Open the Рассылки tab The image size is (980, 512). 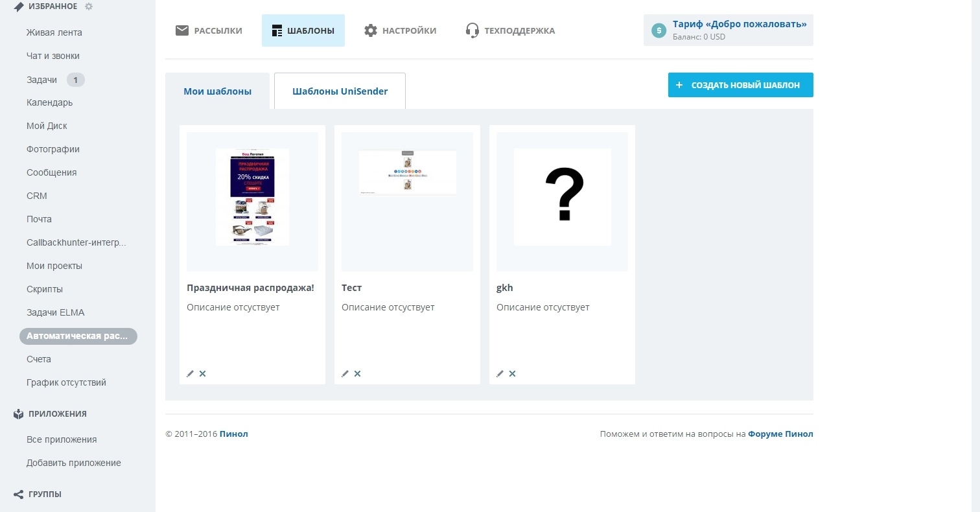[x=209, y=30]
